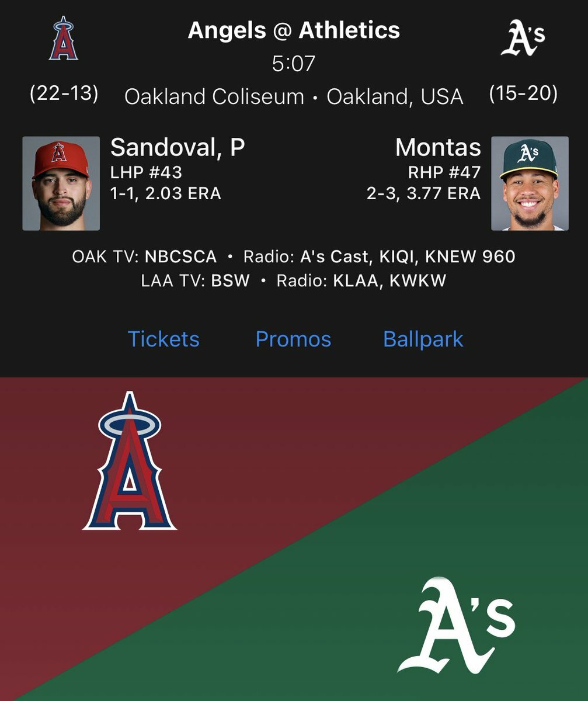Select pitcher name Sandoval, P
Viewport: 588px width, 701px height.
(177, 148)
